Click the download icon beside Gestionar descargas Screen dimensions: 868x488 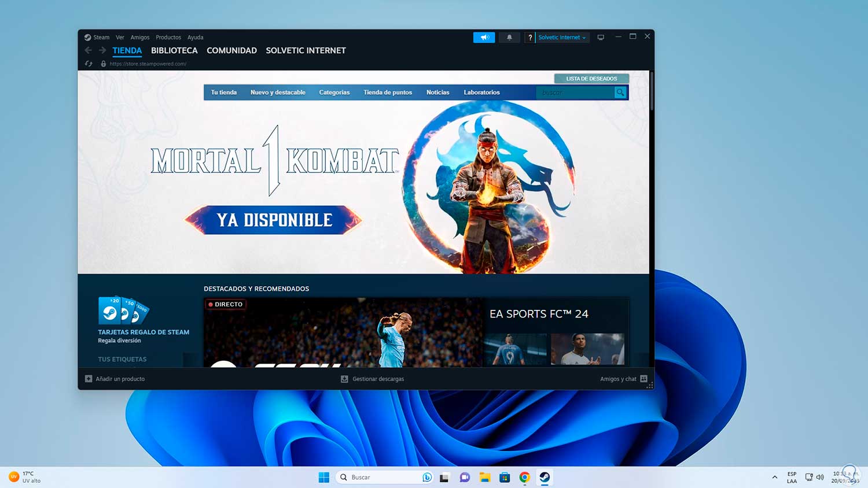pos(344,379)
